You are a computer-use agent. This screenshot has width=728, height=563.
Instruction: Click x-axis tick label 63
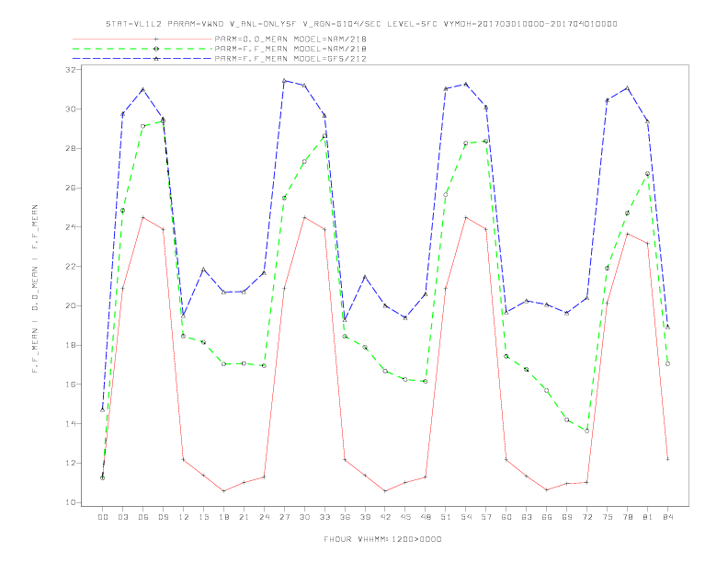coord(527,517)
